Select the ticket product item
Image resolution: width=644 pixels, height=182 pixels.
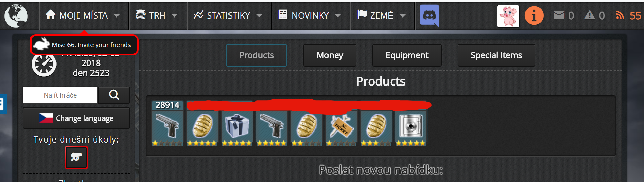coord(341,128)
